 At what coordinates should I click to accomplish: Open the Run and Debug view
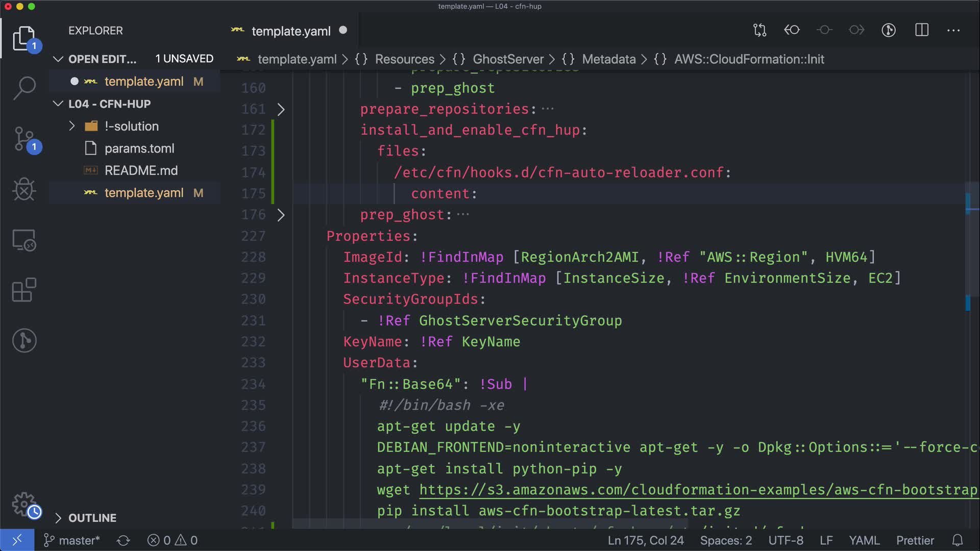point(24,190)
